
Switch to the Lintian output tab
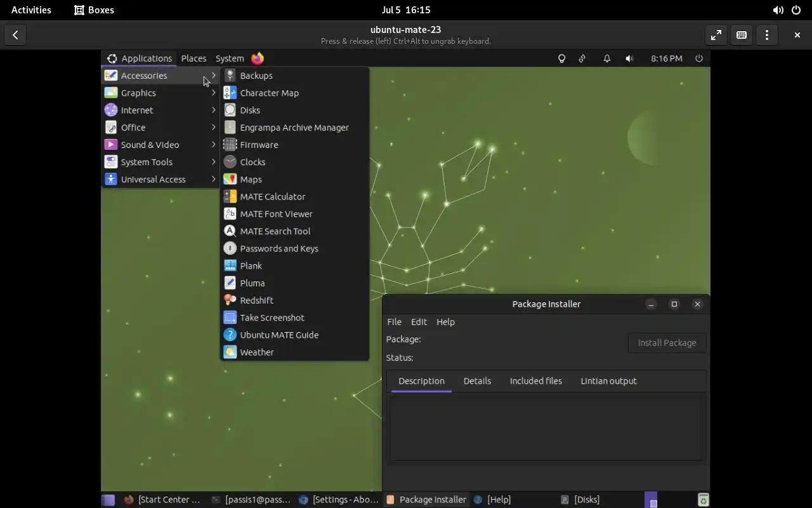point(608,381)
